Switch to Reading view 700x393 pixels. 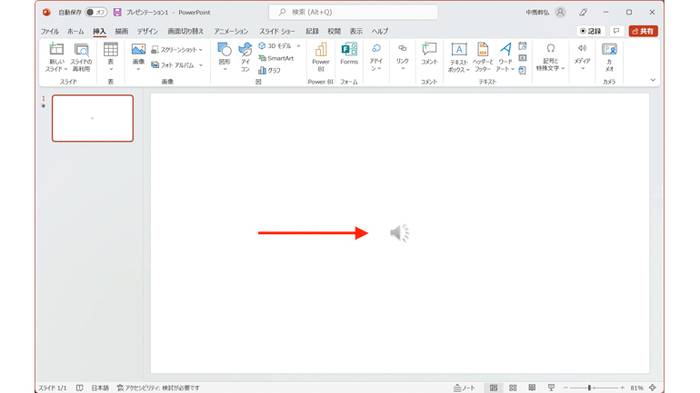point(532,388)
